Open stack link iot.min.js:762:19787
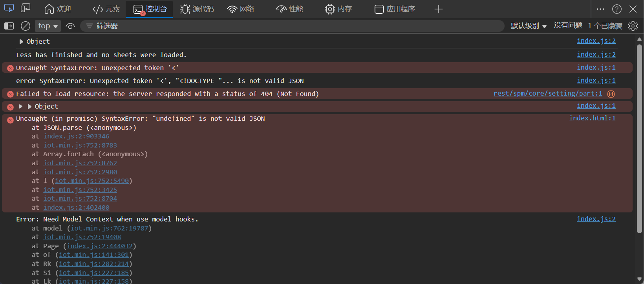The height and width of the screenshot is (284, 644). pyautogui.click(x=110, y=229)
